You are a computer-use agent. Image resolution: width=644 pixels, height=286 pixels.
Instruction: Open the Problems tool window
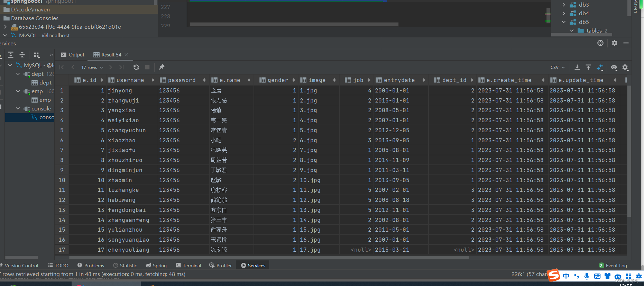tap(91, 266)
